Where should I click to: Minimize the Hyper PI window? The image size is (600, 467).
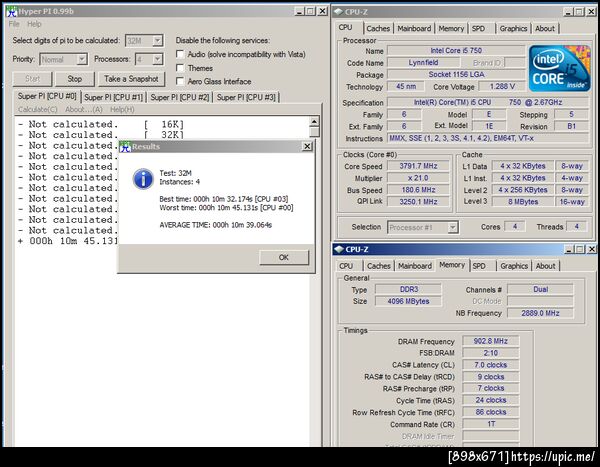click(299, 11)
